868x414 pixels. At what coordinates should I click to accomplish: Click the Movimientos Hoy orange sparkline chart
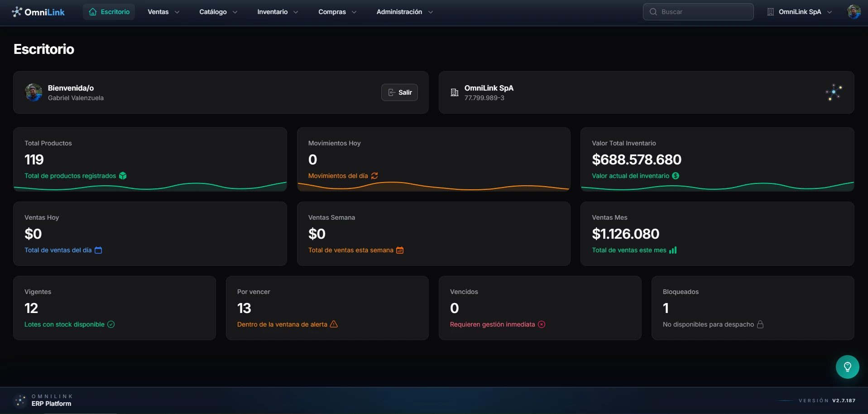pos(433,186)
